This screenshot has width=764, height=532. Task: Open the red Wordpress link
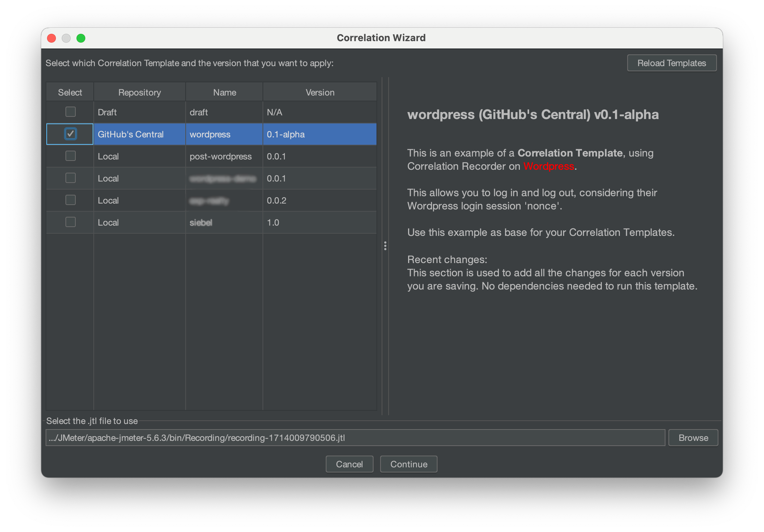point(549,166)
